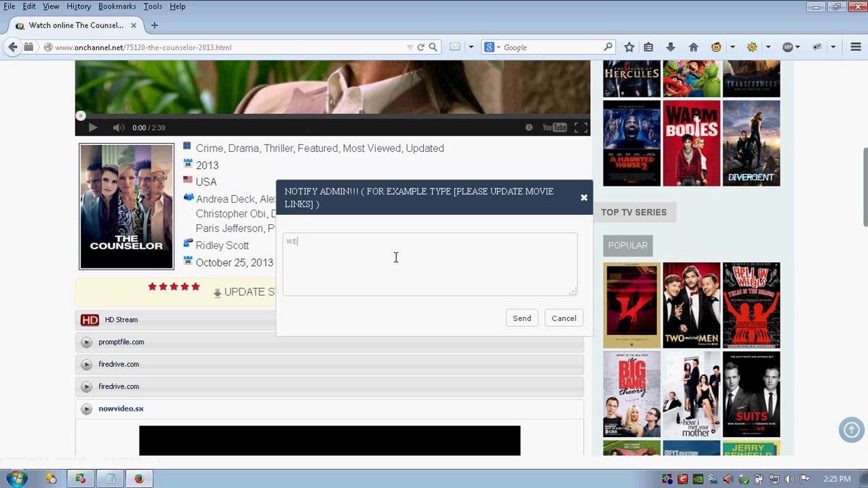Image resolution: width=868 pixels, height=488 pixels.
Task: Click the TOP TV SERIES heading
Action: pyautogui.click(x=634, y=212)
